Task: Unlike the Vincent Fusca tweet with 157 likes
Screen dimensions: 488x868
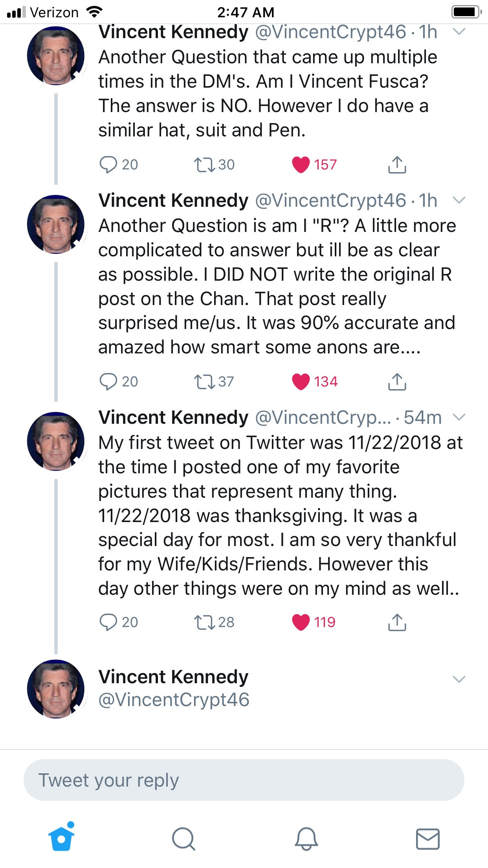Action: click(301, 165)
